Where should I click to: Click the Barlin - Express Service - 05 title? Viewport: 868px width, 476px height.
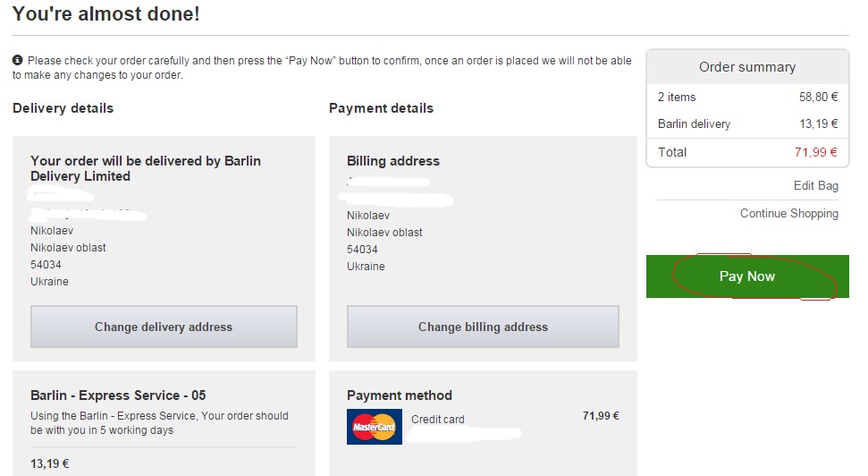click(x=118, y=395)
